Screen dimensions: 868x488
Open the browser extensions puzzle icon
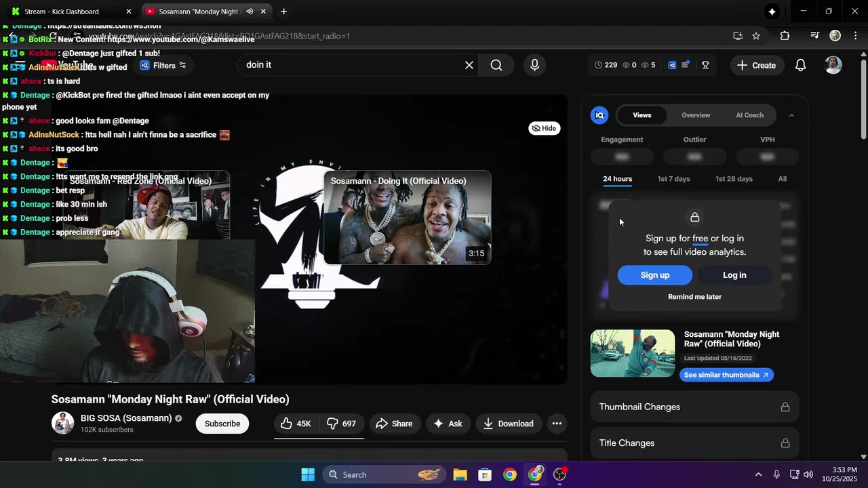pyautogui.click(x=785, y=36)
